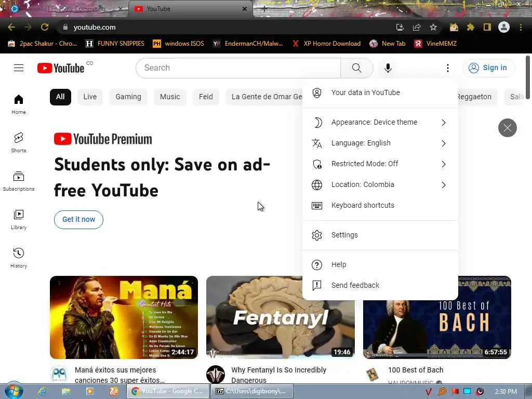Dismiss the Premium promo with X button
Viewport: 532px width, 399px height.
[507, 128]
